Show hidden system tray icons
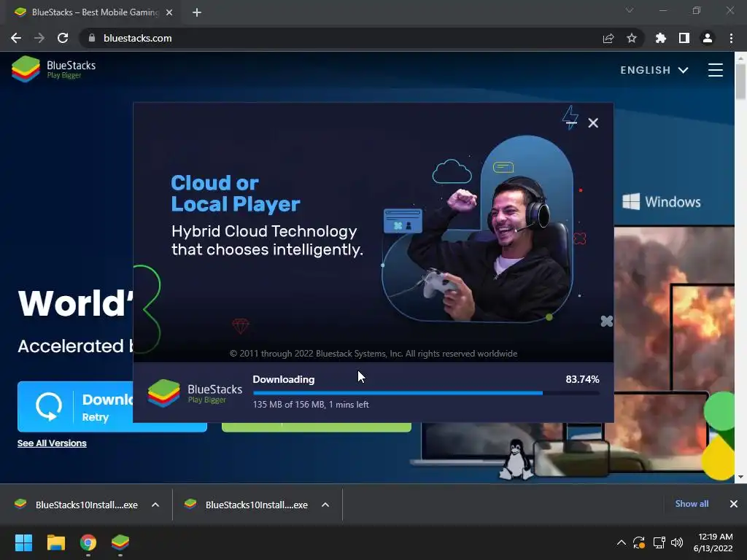Screen dimensions: 747x560 coord(622,542)
